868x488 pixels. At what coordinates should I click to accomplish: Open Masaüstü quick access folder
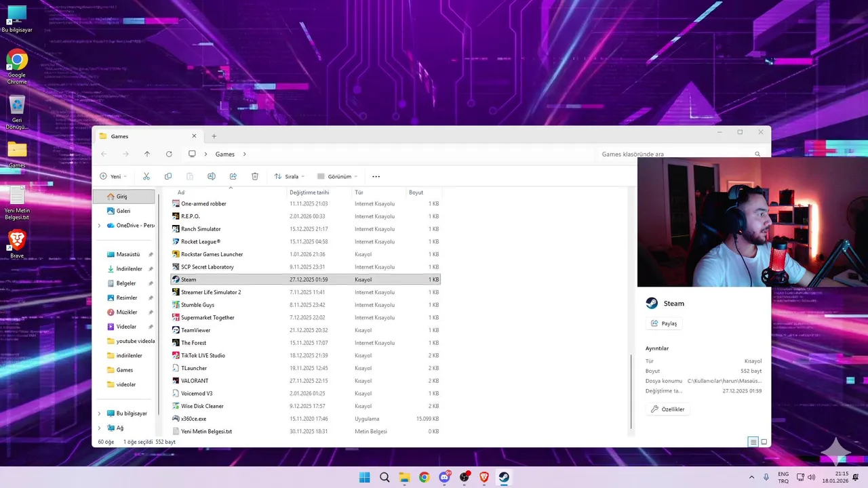click(x=128, y=254)
